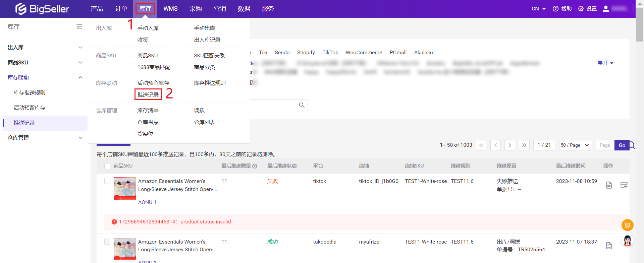Select 活动预留库存 in the dropdown menu
Viewport: 644px width, 263px height.
(x=153, y=83)
